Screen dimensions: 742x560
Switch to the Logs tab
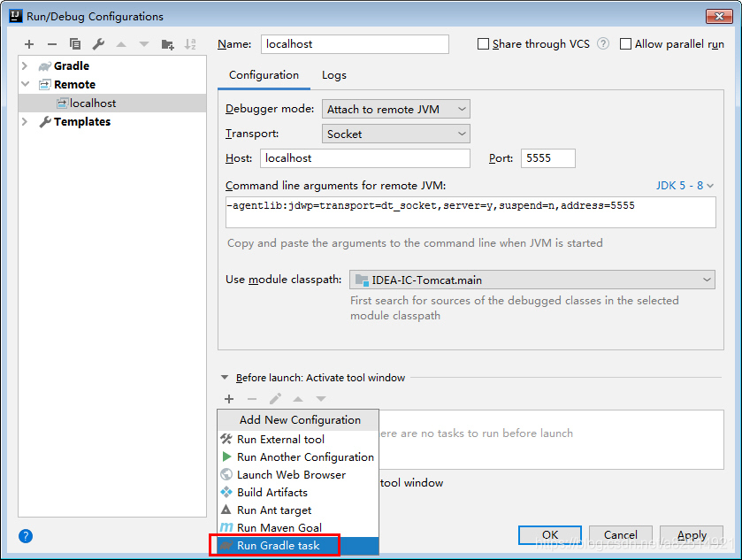pyautogui.click(x=334, y=75)
